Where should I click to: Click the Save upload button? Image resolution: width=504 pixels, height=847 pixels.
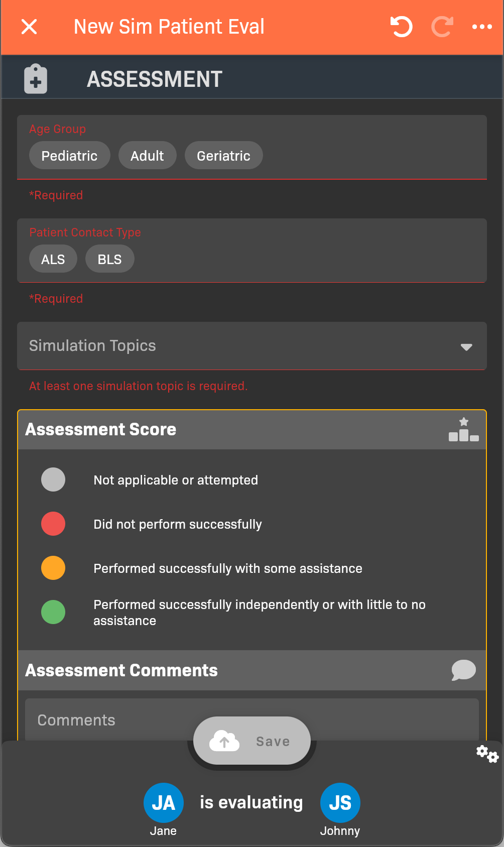252,741
